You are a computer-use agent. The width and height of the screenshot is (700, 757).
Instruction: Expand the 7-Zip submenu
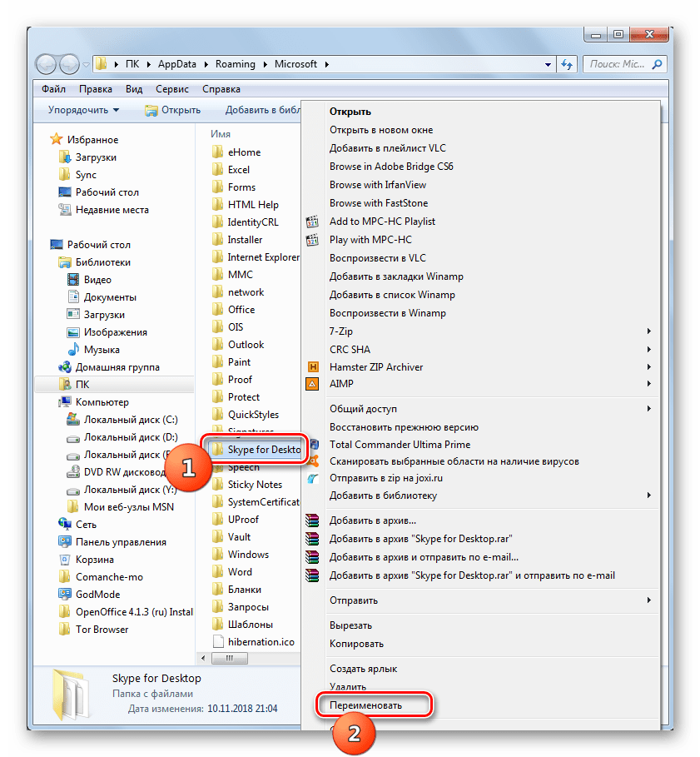[648, 331]
